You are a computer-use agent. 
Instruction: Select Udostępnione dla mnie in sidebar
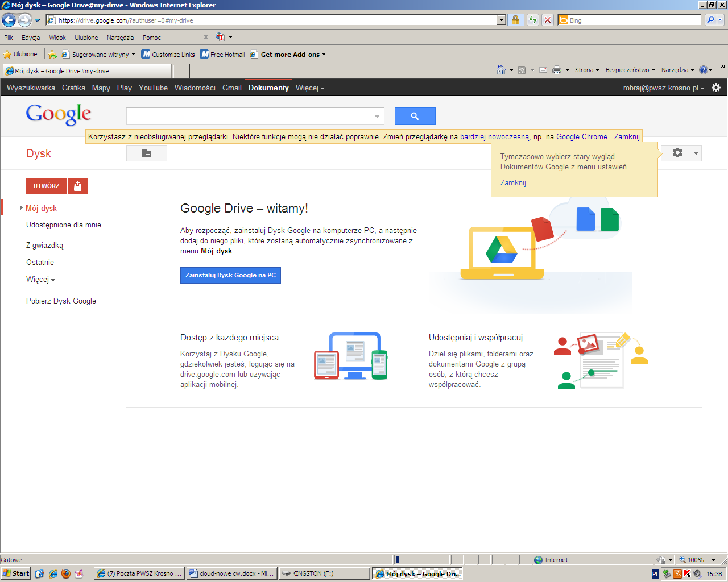[x=64, y=225]
